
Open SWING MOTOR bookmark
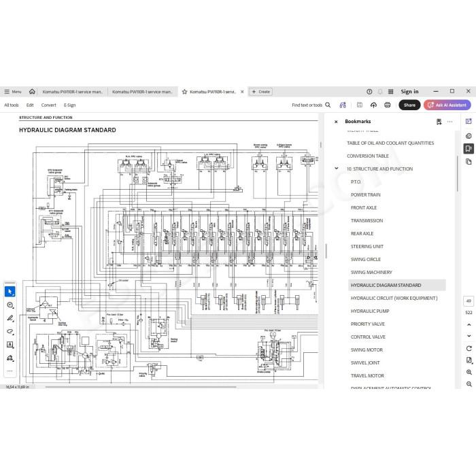point(367,350)
